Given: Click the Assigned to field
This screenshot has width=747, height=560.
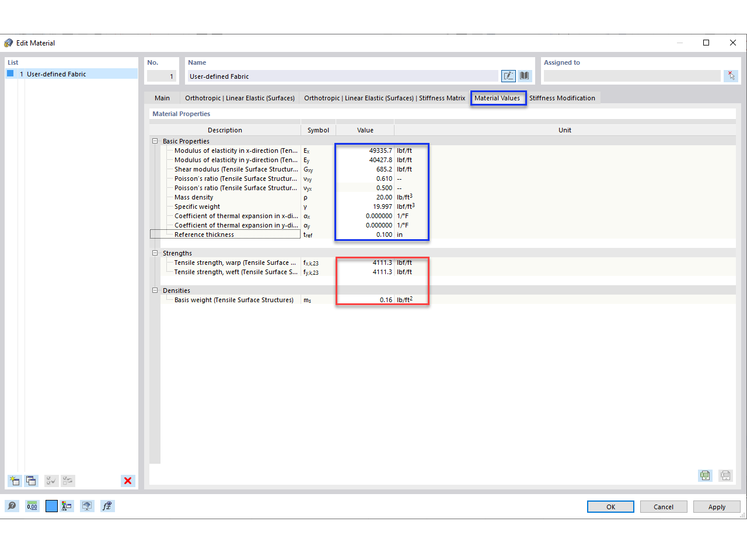Looking at the screenshot, I should (x=632, y=76).
